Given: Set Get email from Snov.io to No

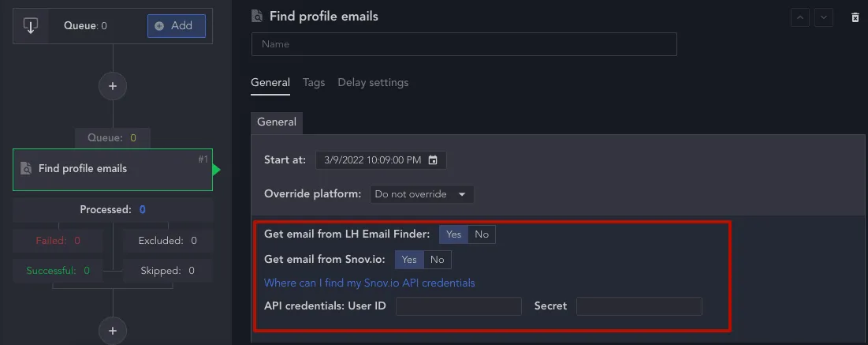Looking at the screenshot, I should pyautogui.click(x=438, y=260).
